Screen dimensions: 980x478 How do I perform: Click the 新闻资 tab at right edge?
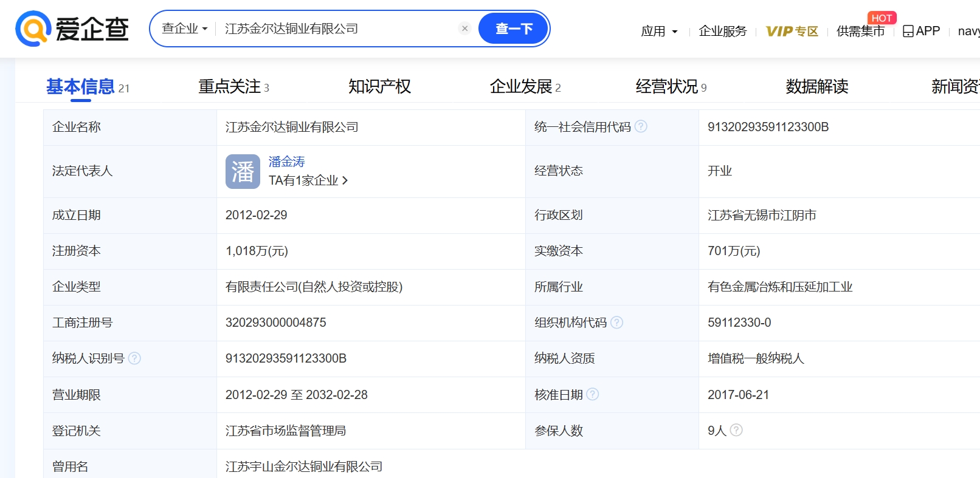[955, 87]
